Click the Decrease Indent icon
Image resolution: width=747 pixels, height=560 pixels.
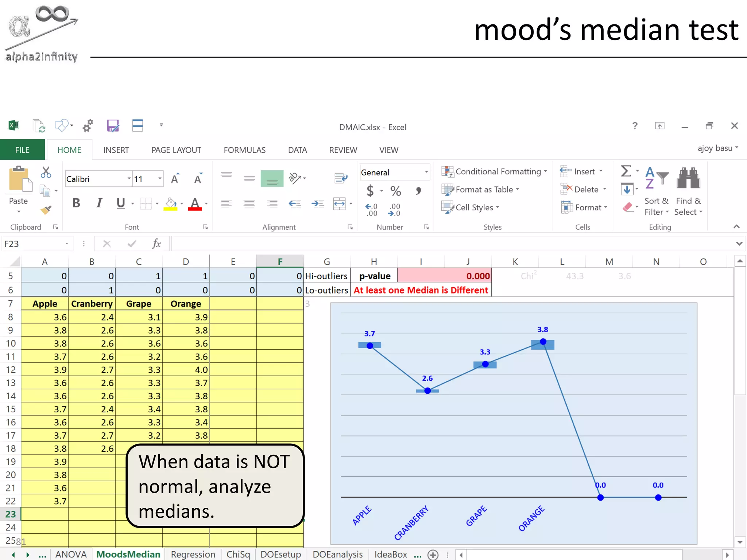295,203
